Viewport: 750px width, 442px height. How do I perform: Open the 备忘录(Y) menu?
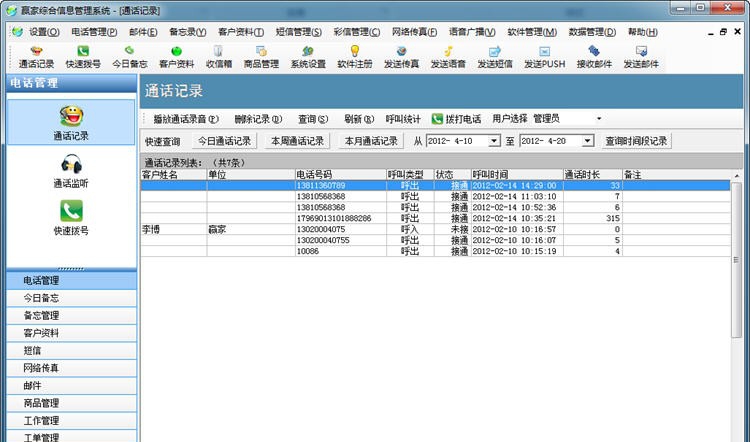[188, 32]
